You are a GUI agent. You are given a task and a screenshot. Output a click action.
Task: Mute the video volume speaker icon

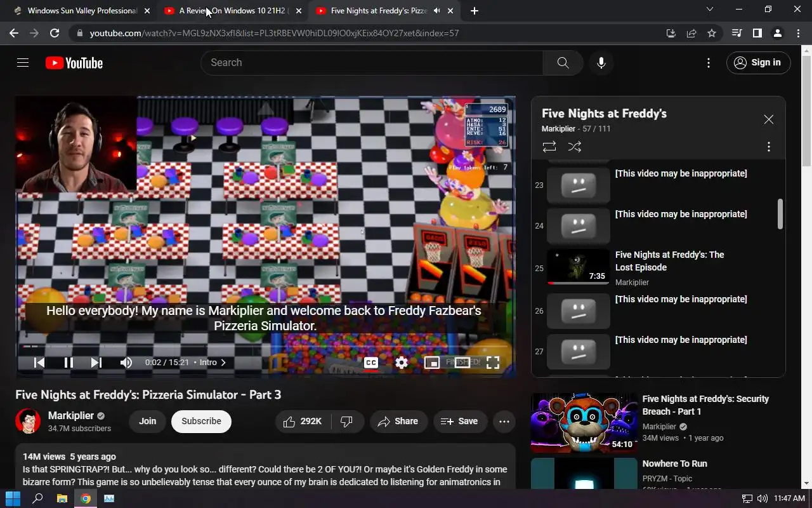click(x=126, y=363)
